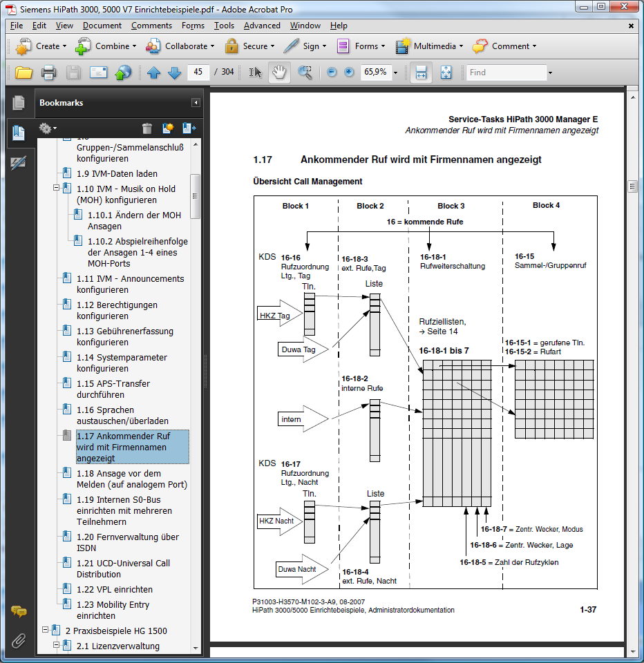Open the Document menu
Screen dimensions: 644x663
102,26
